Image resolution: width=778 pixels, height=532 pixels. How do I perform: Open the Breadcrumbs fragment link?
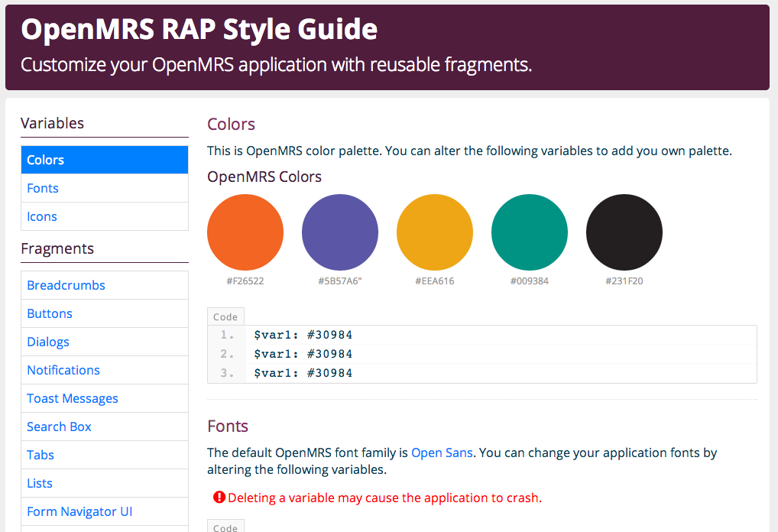pos(105,285)
